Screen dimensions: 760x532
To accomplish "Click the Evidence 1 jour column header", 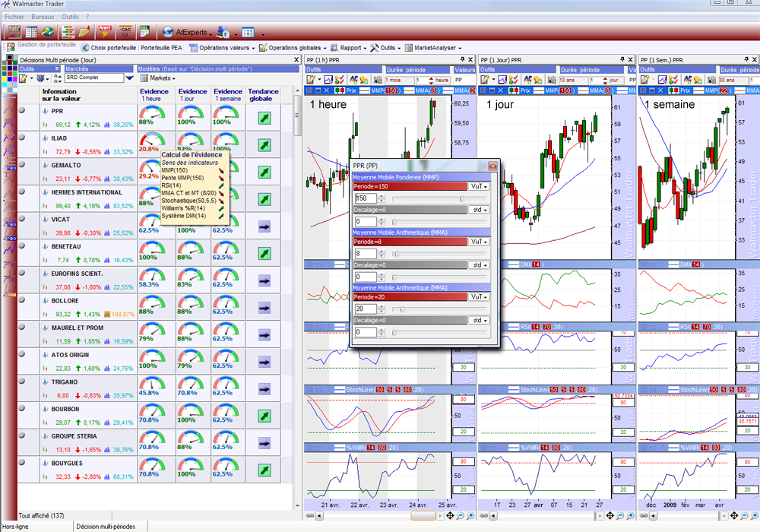I will [192, 95].
